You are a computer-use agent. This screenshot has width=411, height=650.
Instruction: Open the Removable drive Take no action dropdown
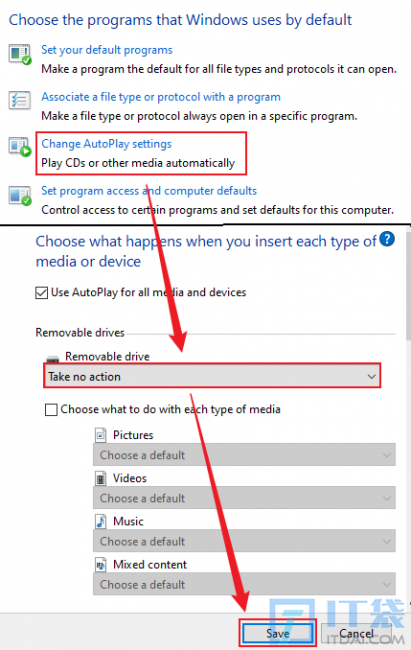tap(212, 376)
